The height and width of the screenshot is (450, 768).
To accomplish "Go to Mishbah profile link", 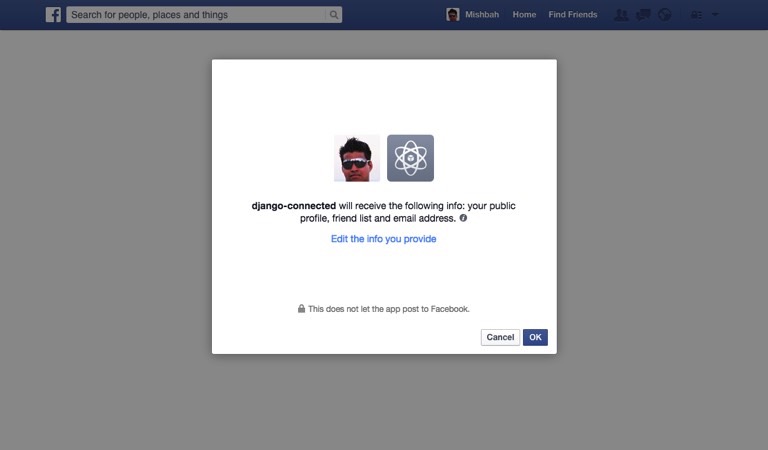I will click(482, 15).
